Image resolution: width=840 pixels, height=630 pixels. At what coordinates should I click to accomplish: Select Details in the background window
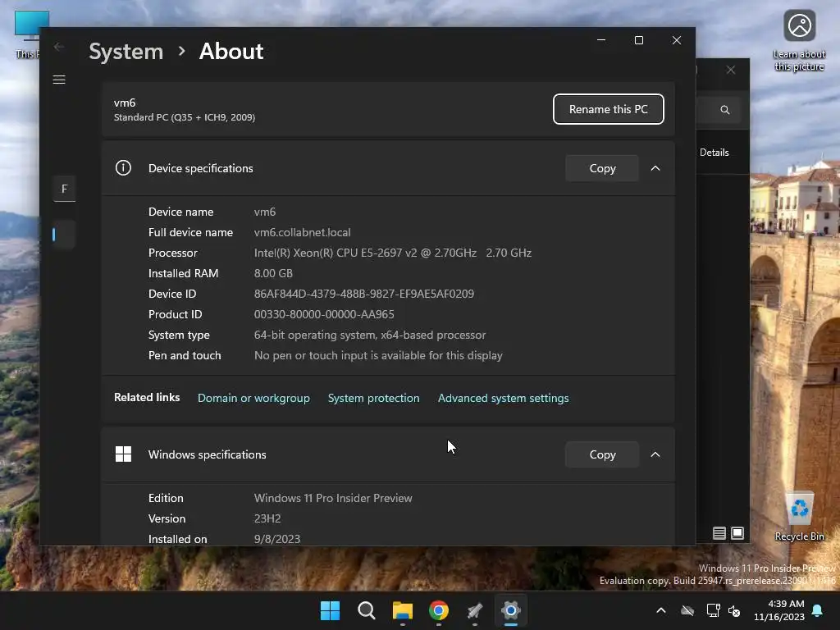pos(714,153)
